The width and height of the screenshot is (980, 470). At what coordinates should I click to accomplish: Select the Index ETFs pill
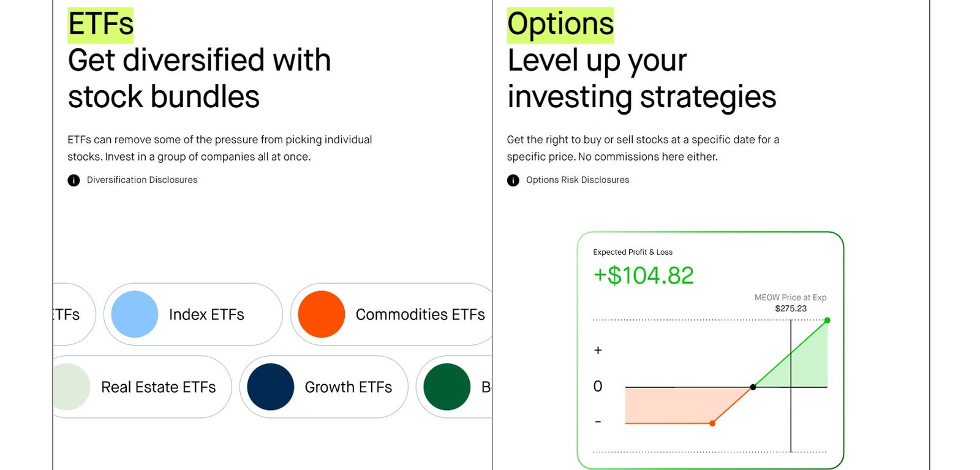click(193, 314)
